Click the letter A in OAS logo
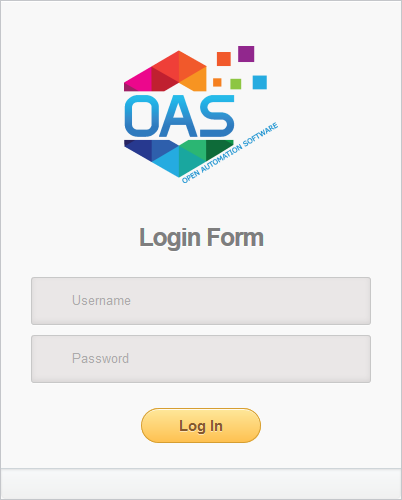 178,116
